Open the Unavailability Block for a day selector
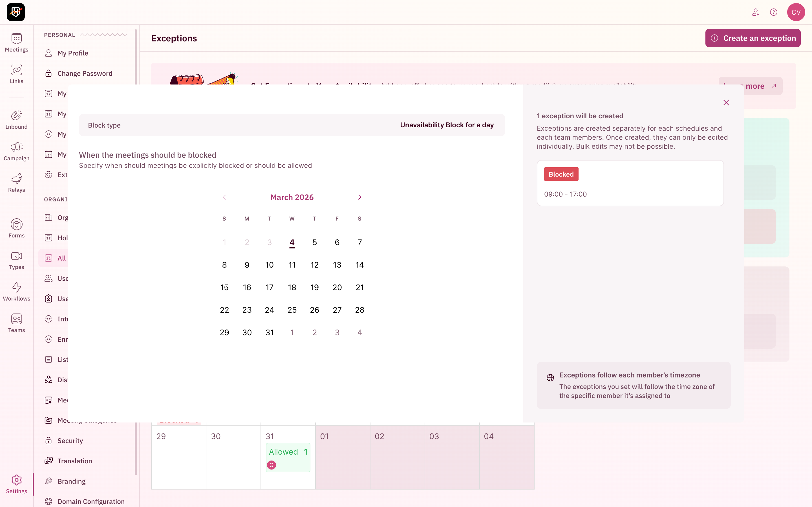812x507 pixels. click(x=447, y=125)
